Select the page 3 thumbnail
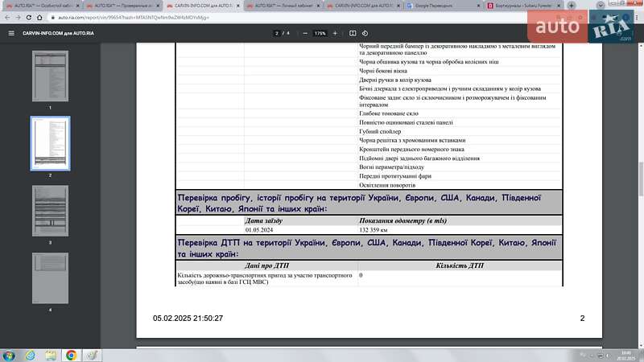Image resolution: width=644 pixels, height=362 pixels. pos(50,211)
